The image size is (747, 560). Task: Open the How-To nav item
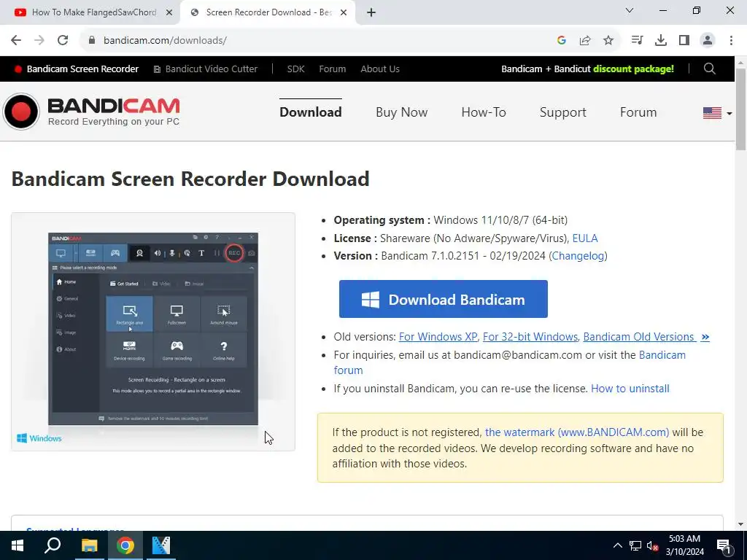point(484,112)
